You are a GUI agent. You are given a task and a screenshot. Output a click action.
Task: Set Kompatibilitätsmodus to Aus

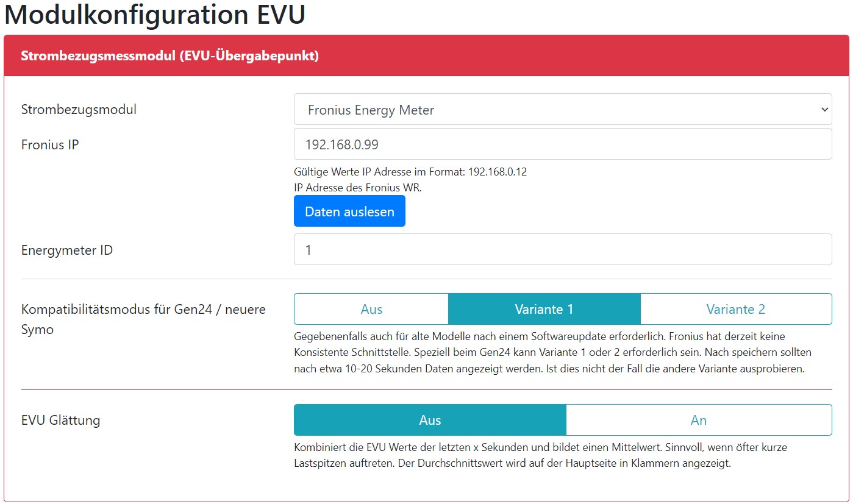[x=371, y=310]
